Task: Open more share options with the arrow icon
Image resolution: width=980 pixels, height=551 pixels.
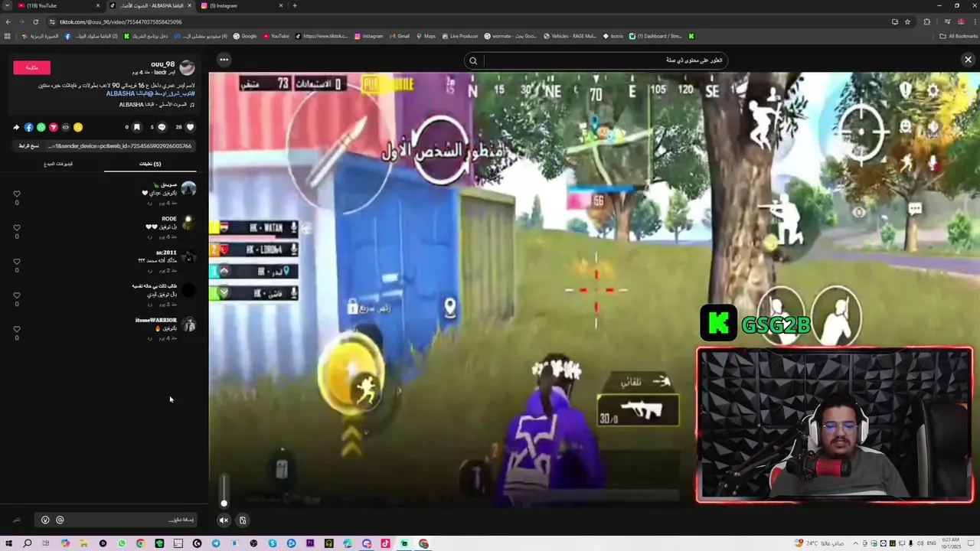Action: tap(16, 127)
